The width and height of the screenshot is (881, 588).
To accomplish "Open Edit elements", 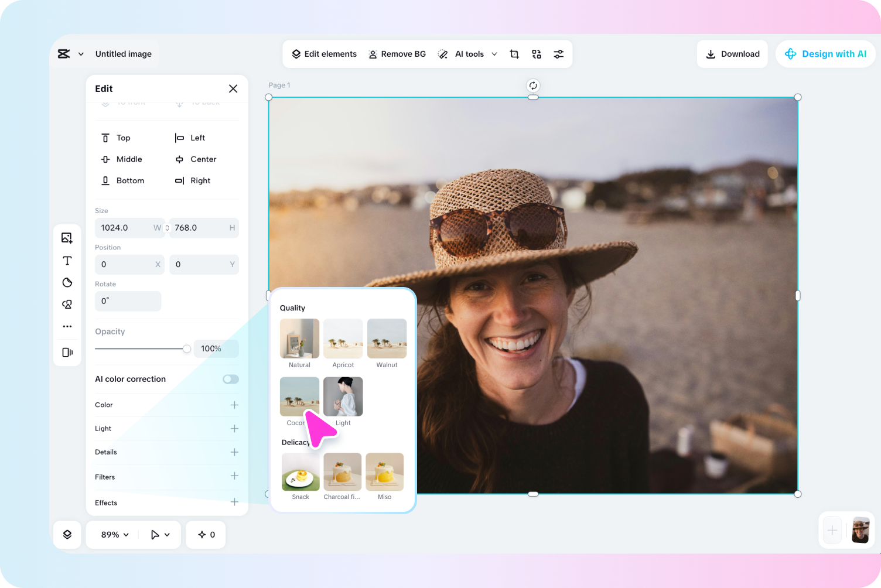I will pyautogui.click(x=324, y=54).
